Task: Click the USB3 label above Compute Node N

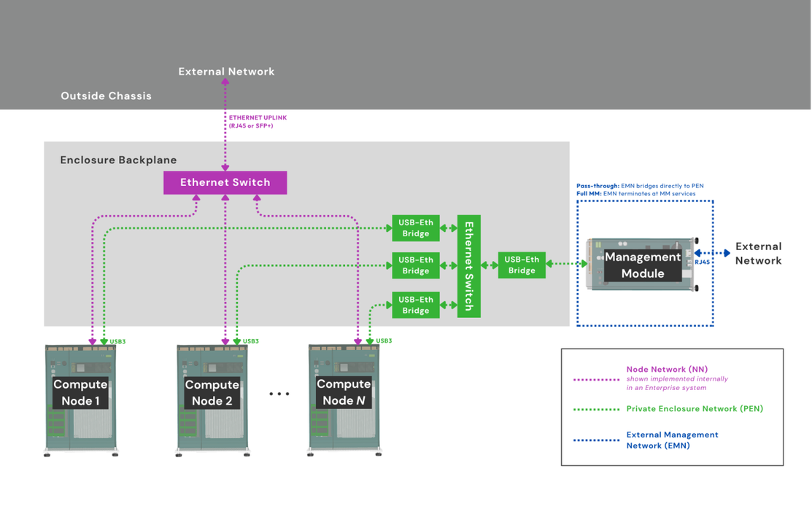Action: [x=384, y=341]
